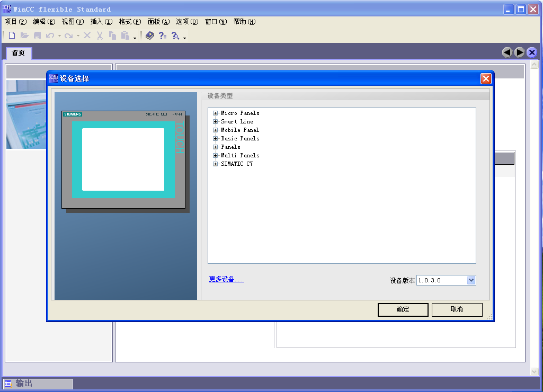Screen dimensions: 543x392
Task: Cancel with the 取消 button
Action: coord(457,309)
